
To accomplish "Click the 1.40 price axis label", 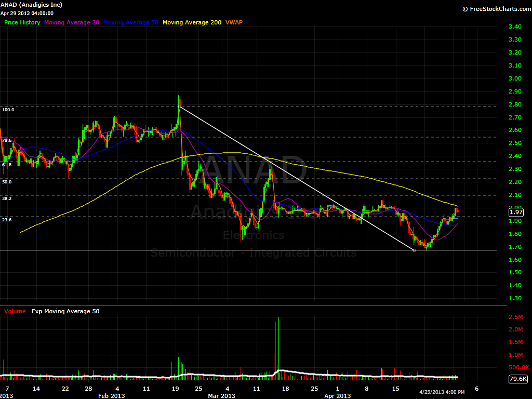I will click(515, 285).
